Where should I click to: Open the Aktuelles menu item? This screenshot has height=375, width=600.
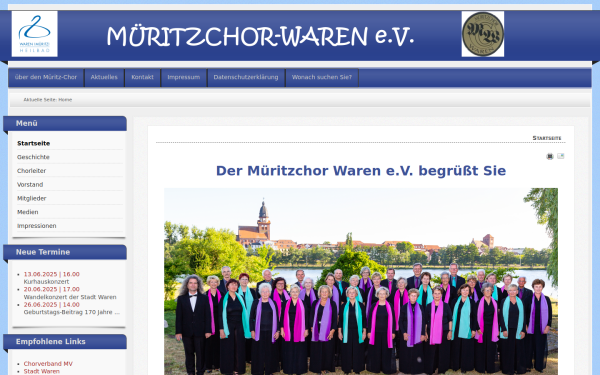[x=104, y=77]
